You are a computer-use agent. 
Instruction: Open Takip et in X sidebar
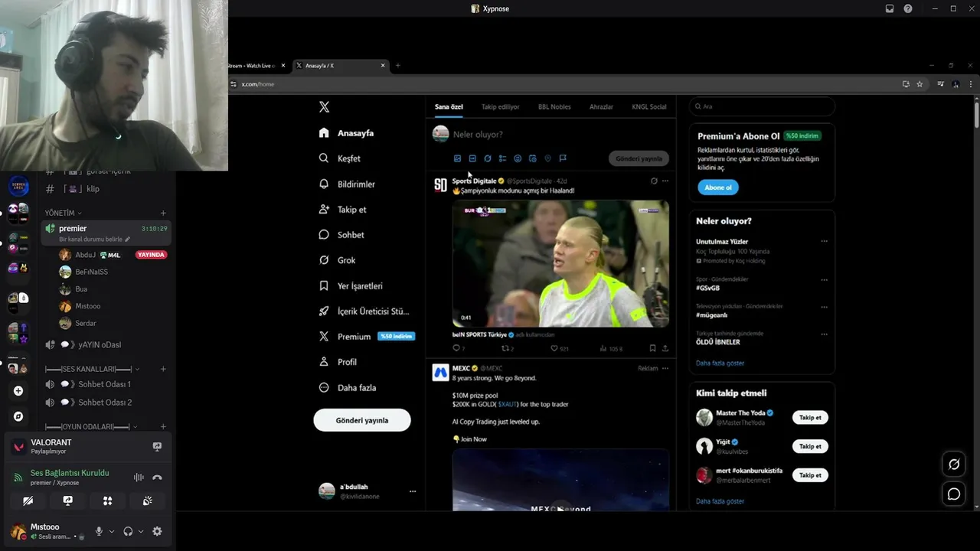coord(342,210)
